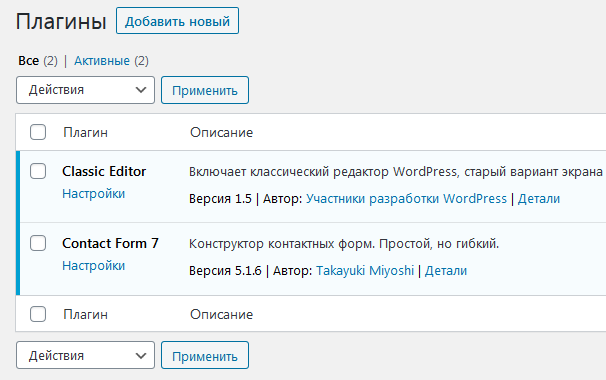Viewport: 606px width, 380px height.
Task: Sort by top Плагин column header
Action: [85, 133]
